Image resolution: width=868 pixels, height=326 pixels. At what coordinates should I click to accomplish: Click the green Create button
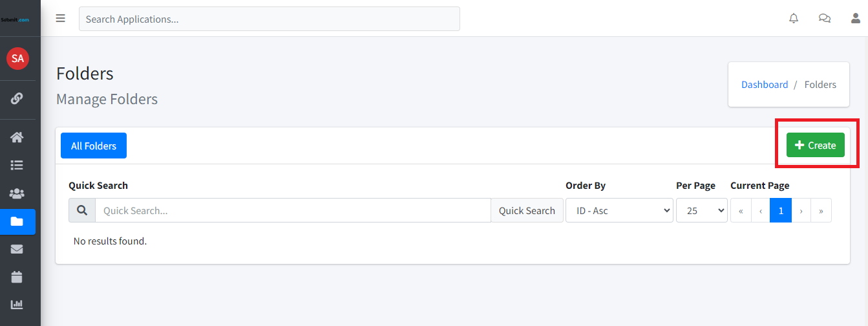[816, 145]
